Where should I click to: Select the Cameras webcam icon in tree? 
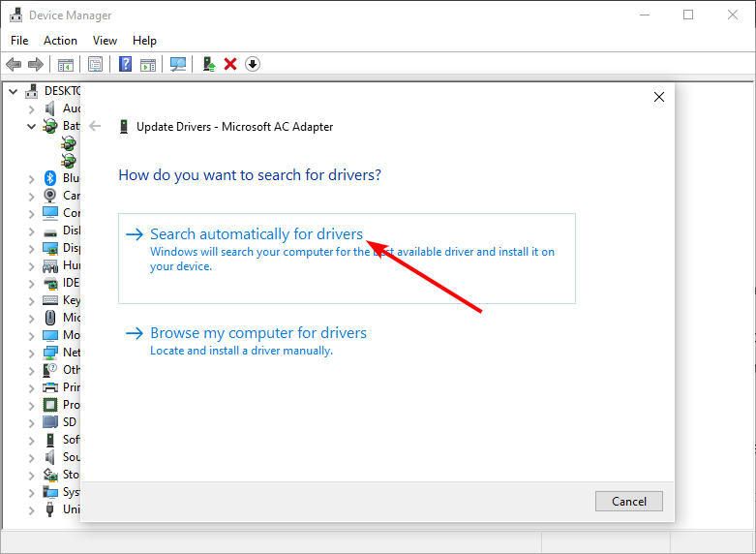click(50, 196)
